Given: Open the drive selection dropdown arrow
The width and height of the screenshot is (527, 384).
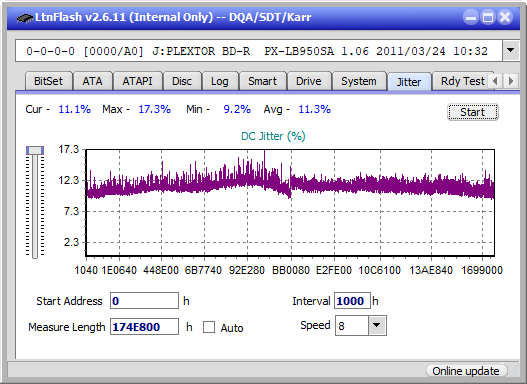Looking at the screenshot, I should click(x=511, y=51).
